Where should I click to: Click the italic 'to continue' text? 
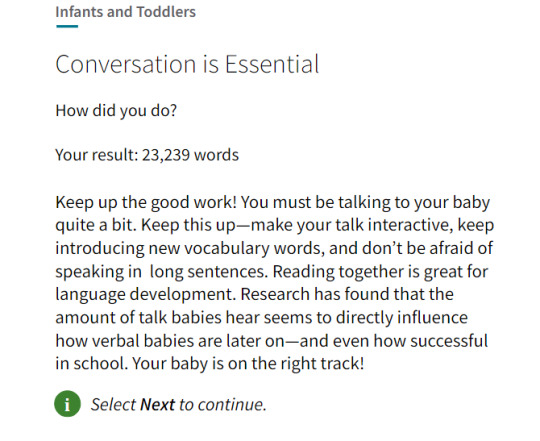pos(222,404)
